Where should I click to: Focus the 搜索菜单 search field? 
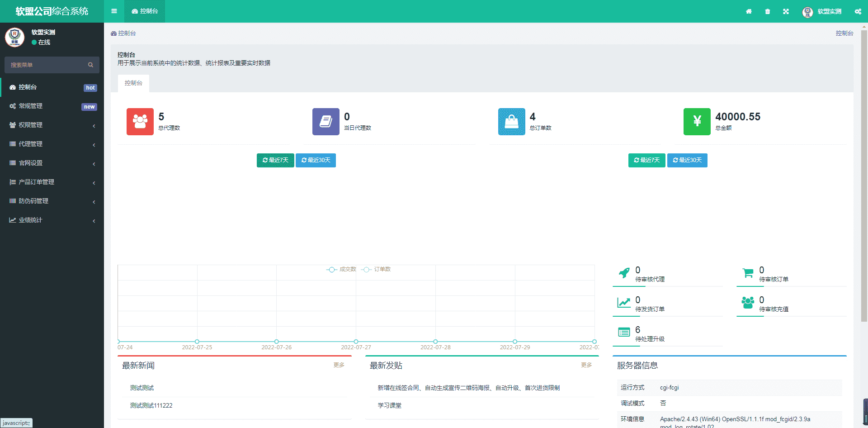tap(45, 65)
